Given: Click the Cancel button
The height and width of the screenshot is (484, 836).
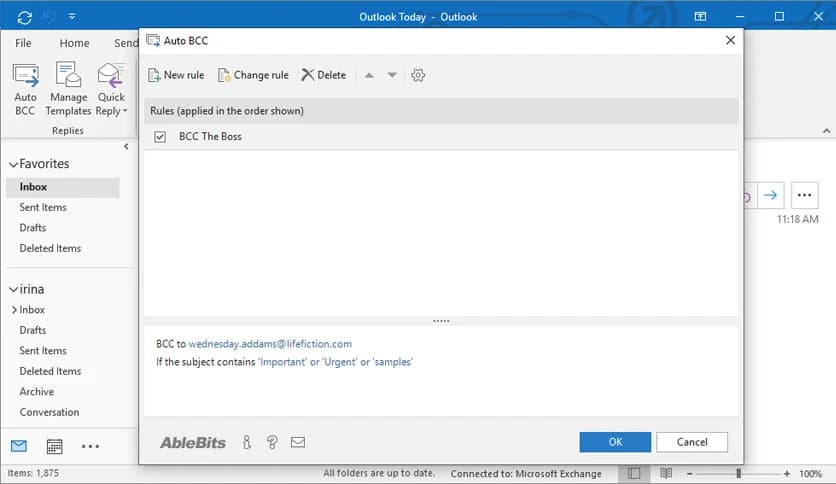Looking at the screenshot, I should click(692, 442).
